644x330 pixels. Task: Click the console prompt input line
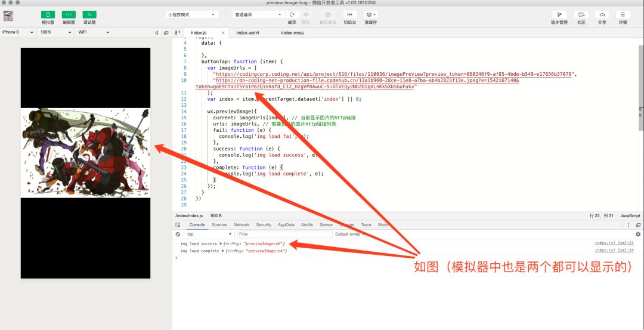pos(408,258)
